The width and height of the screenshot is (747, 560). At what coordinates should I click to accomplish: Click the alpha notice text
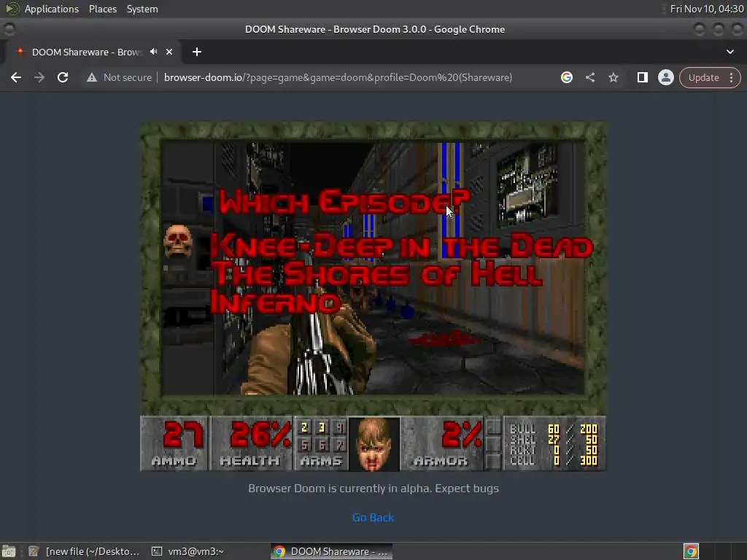tap(373, 489)
